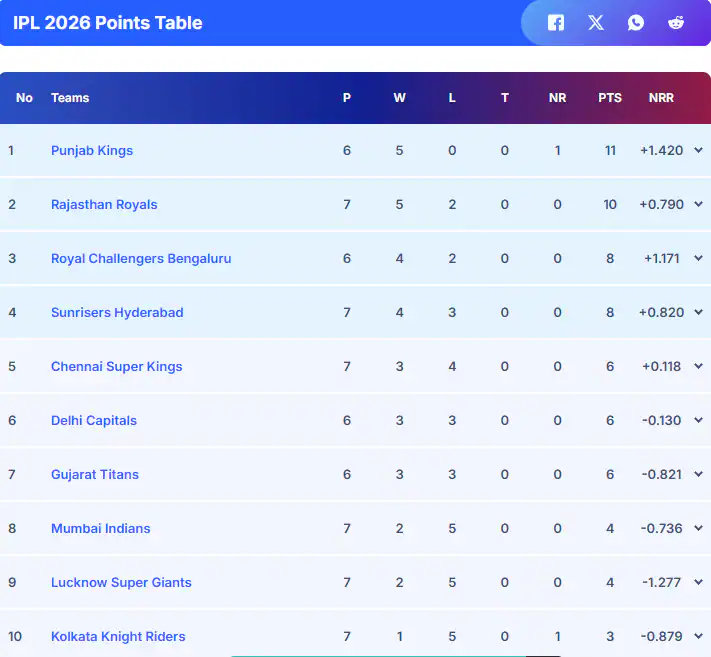This screenshot has width=711, height=657.
Task: Expand Mumbai Indians row chevron
Action: click(698, 529)
